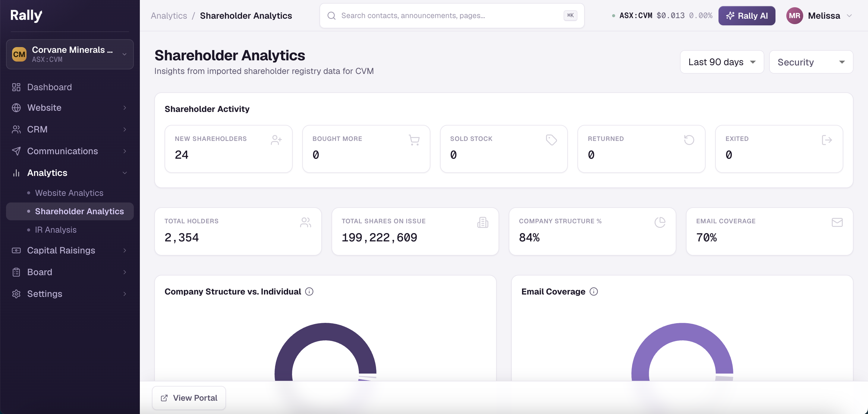This screenshot has height=414, width=868.
Task: Open the Melissa user menu chevron
Action: [849, 16]
